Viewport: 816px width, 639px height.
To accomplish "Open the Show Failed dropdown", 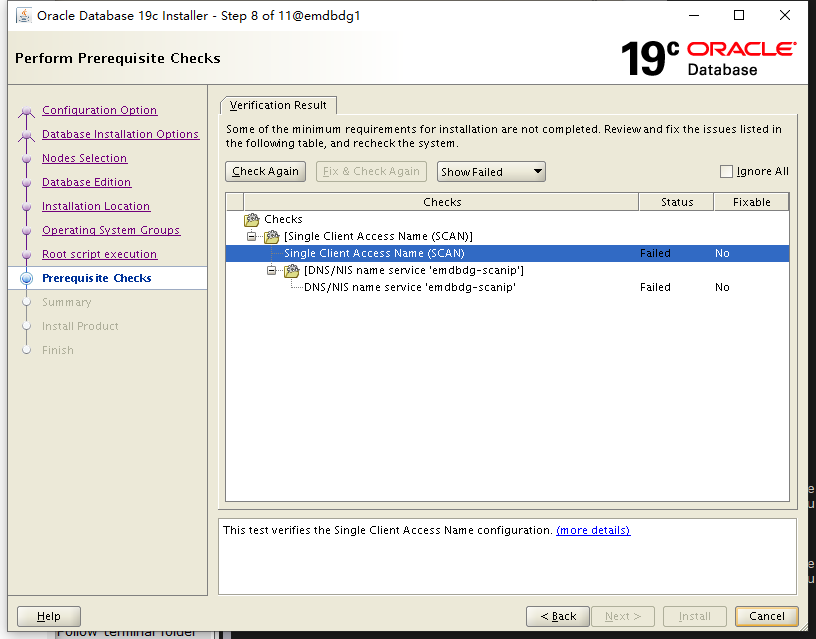I will pyautogui.click(x=491, y=172).
